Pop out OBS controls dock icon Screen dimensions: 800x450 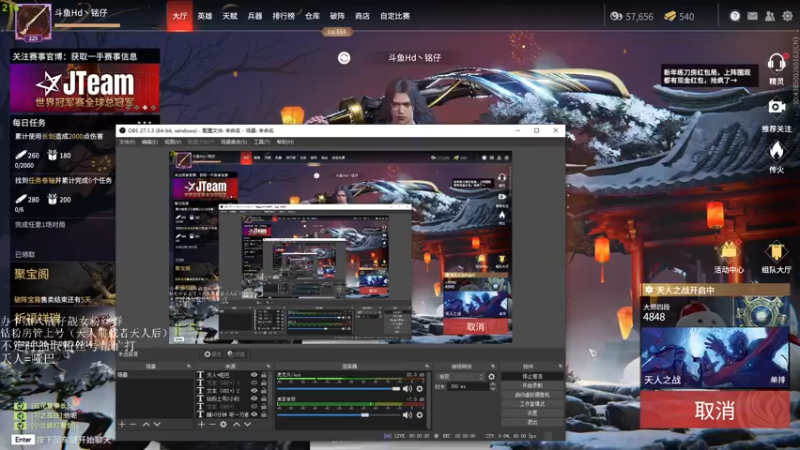[x=559, y=366]
